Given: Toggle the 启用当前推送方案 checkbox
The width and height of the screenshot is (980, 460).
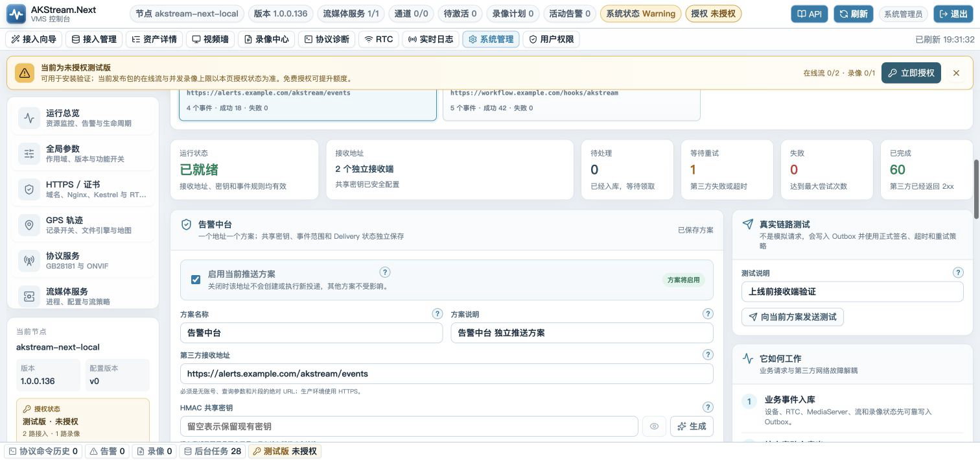Looking at the screenshot, I should click(x=196, y=280).
